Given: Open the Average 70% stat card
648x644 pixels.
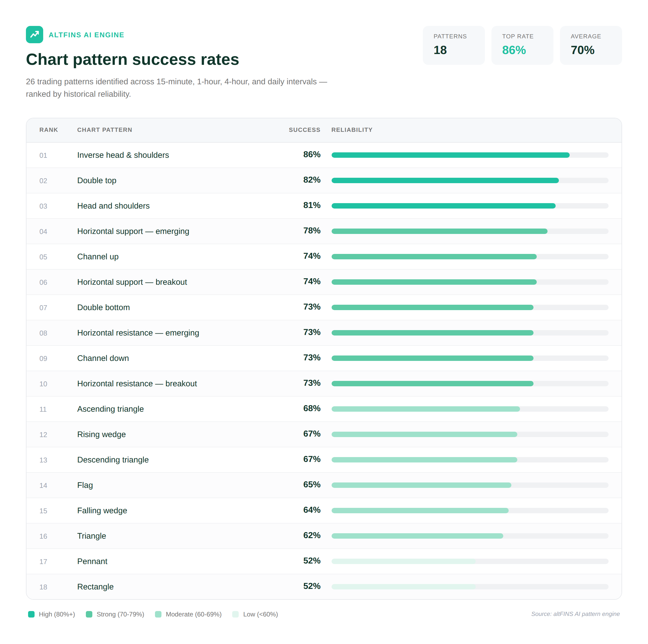Looking at the screenshot, I should click(591, 45).
